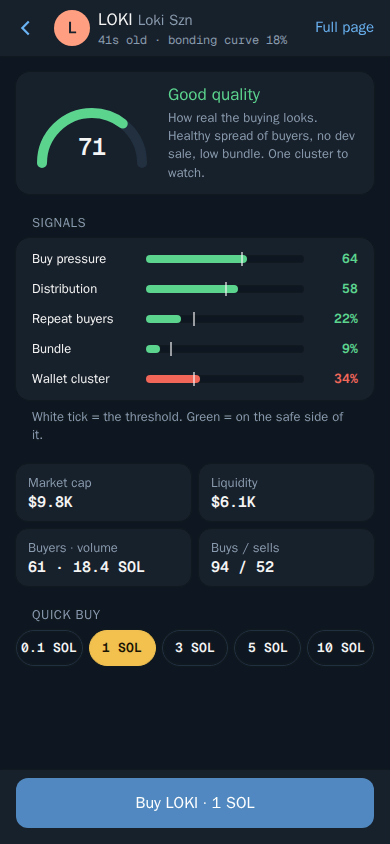Click the Bundle 9% signal row

[195, 349]
